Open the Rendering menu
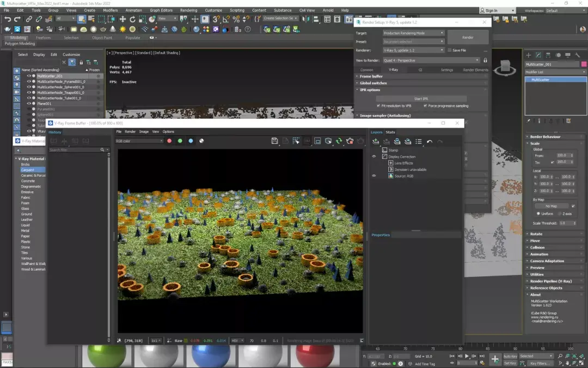 (x=188, y=10)
